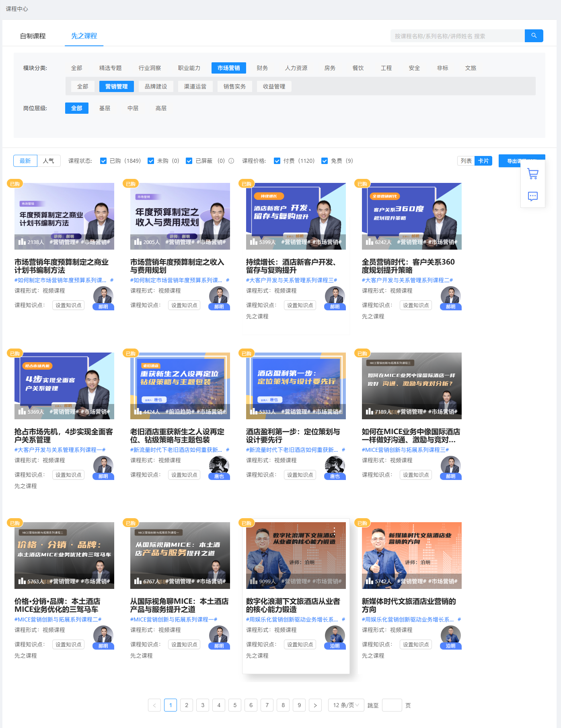Select 中层 job level
This screenshot has height=728, width=561.
[x=133, y=108]
